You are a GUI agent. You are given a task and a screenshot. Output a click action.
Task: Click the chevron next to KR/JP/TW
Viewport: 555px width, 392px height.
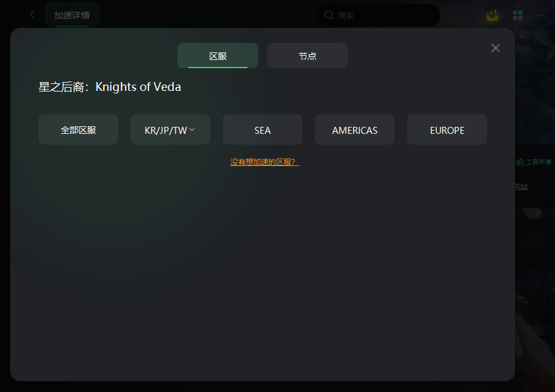click(192, 130)
